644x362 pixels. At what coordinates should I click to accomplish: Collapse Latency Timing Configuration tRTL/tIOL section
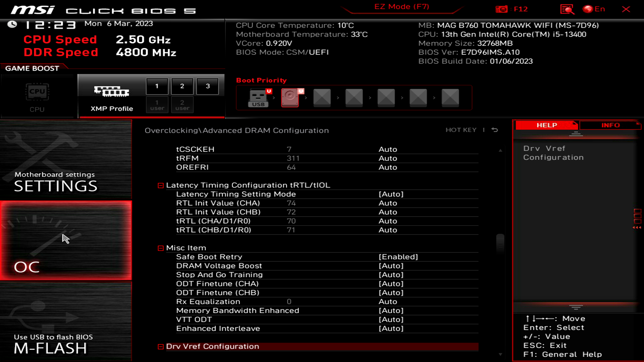[x=161, y=185]
